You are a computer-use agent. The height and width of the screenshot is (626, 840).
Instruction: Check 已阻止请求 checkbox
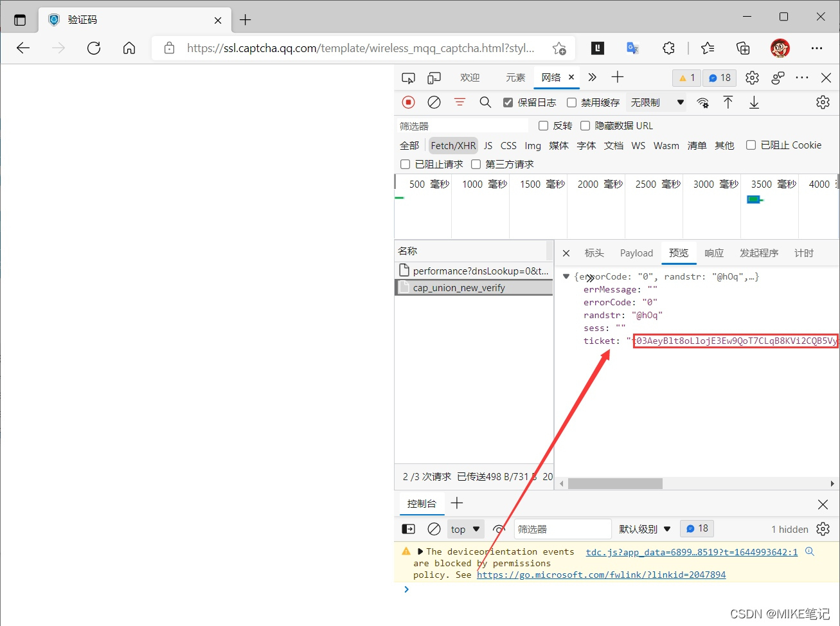click(405, 164)
